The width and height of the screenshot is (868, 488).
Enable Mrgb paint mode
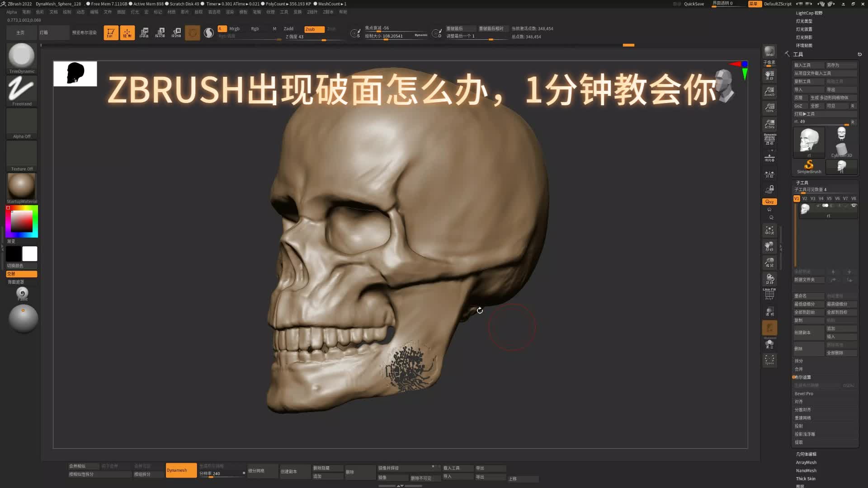tap(234, 28)
